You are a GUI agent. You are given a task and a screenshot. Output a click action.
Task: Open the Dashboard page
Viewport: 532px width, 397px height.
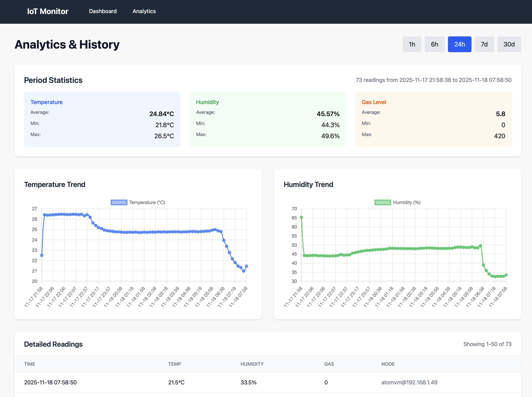103,11
